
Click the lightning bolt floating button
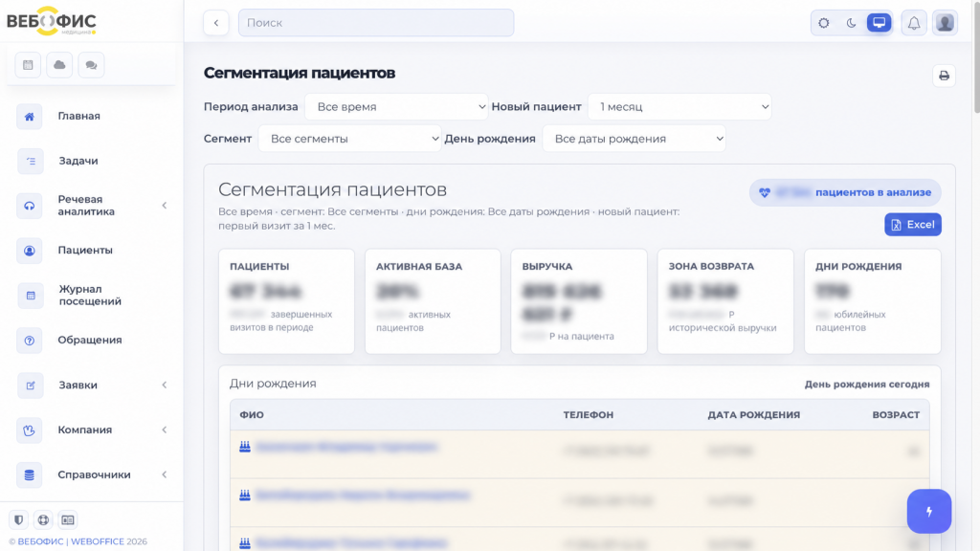[929, 511]
